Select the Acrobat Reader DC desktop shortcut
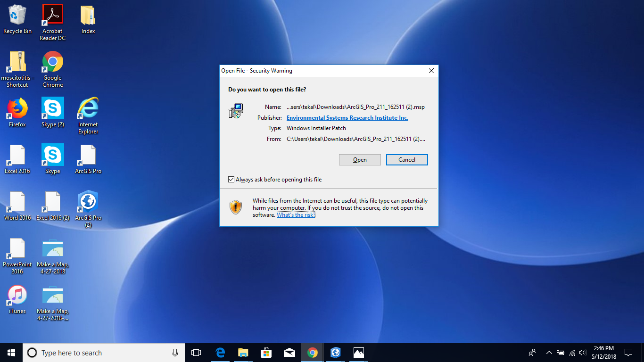The image size is (644, 362). [52, 23]
